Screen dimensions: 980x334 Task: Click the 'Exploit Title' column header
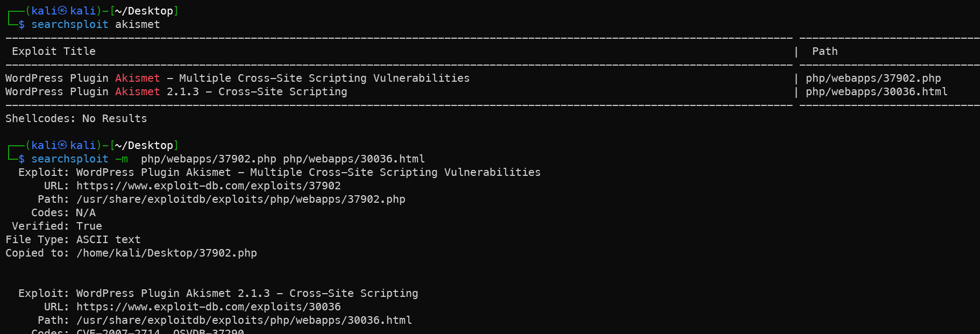click(x=54, y=51)
